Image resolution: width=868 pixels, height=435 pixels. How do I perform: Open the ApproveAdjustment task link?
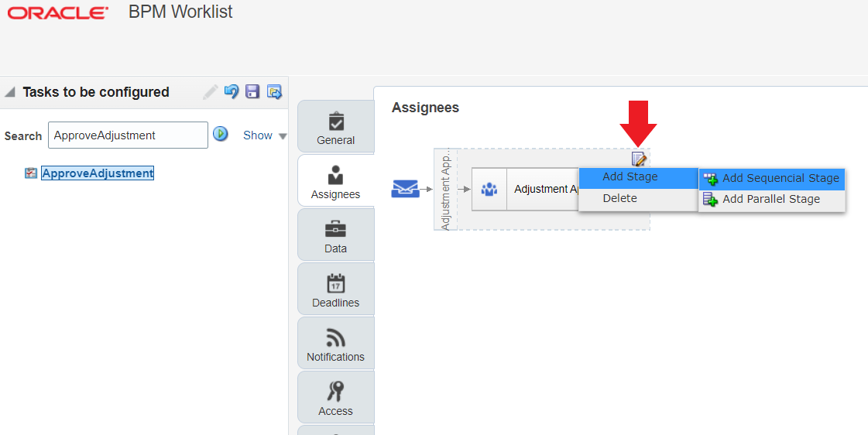click(x=98, y=173)
